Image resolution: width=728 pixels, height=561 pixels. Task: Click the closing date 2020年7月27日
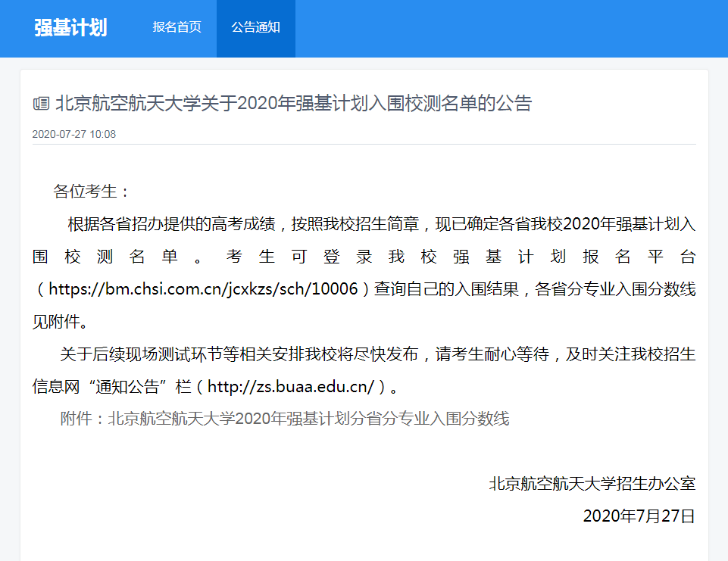click(639, 516)
